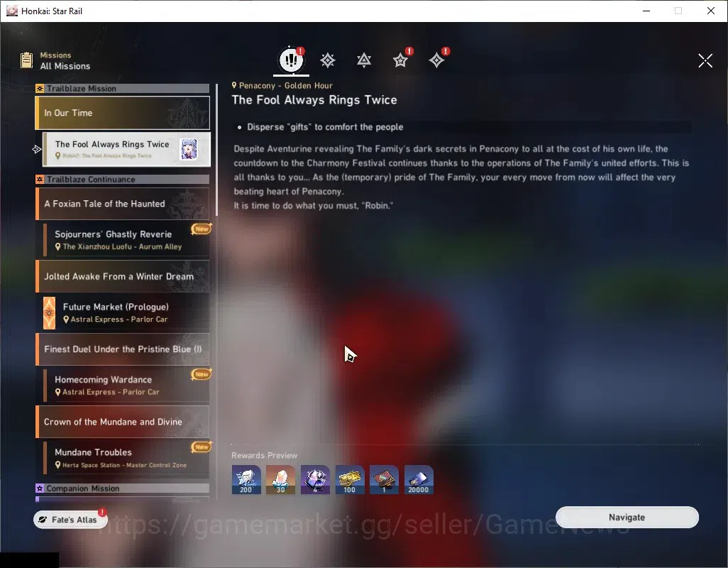Viewport: 728px width, 568px height.
Task: Click the orange icon beside Future Market
Action: coord(49,312)
